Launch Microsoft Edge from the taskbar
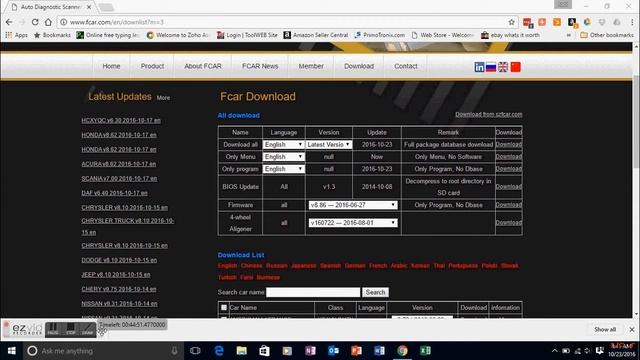This screenshot has height=360, width=640. (x=219, y=351)
